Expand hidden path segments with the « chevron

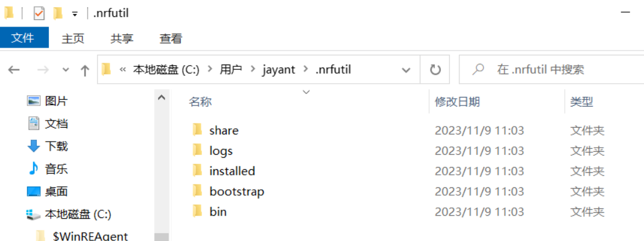point(122,70)
